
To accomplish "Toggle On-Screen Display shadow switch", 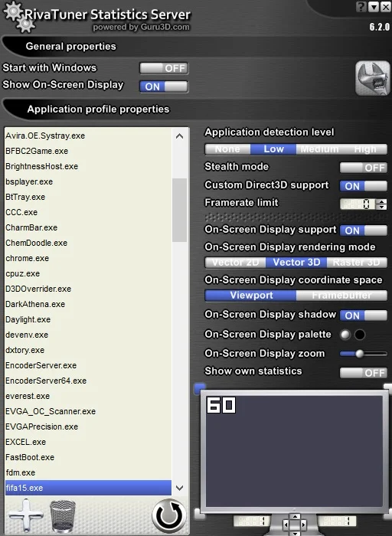I will tap(364, 315).
